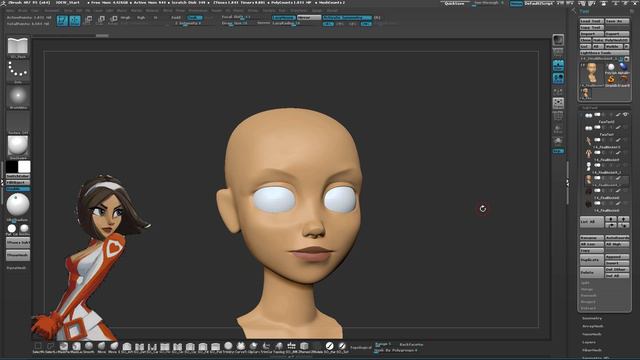Click the Delete subtool button
This screenshot has width=640, height=360.
coord(592,272)
